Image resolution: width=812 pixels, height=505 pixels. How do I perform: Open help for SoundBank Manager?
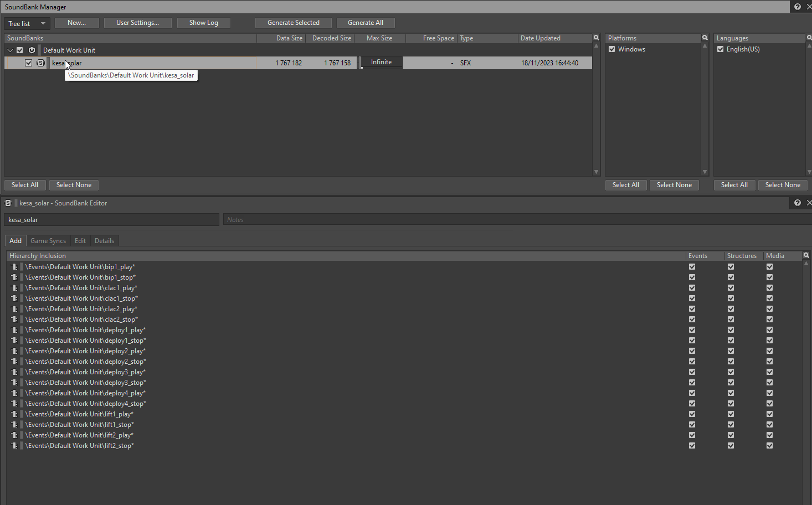[x=797, y=7]
